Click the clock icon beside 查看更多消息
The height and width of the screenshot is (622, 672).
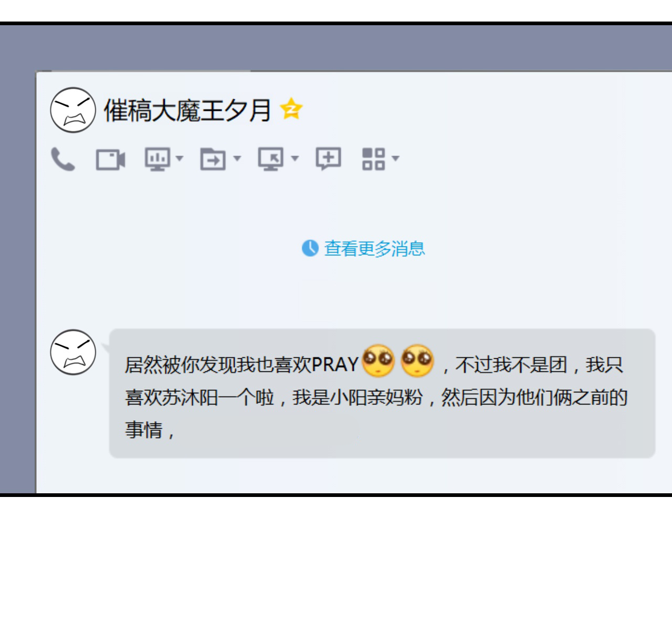point(310,248)
